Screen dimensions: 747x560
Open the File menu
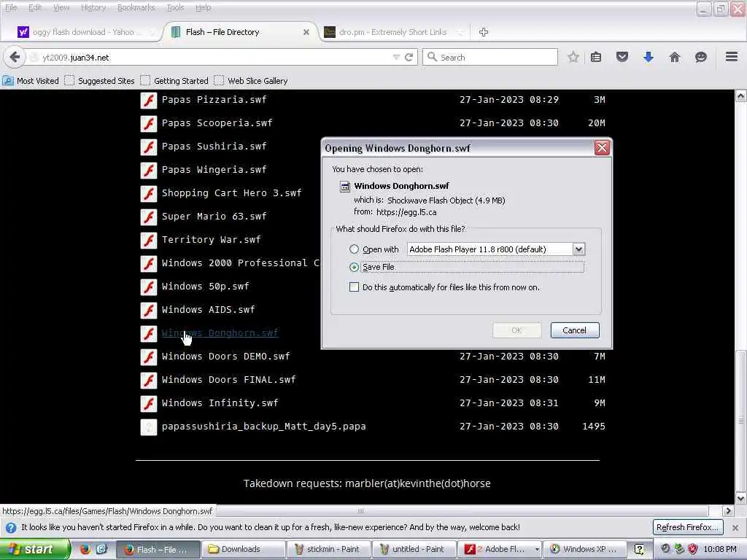pos(11,7)
